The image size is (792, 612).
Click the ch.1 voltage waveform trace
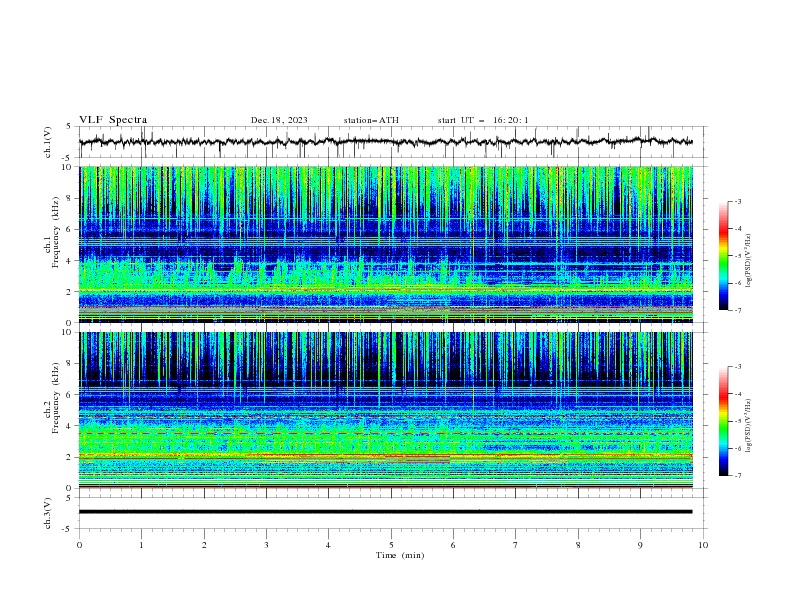point(385,142)
